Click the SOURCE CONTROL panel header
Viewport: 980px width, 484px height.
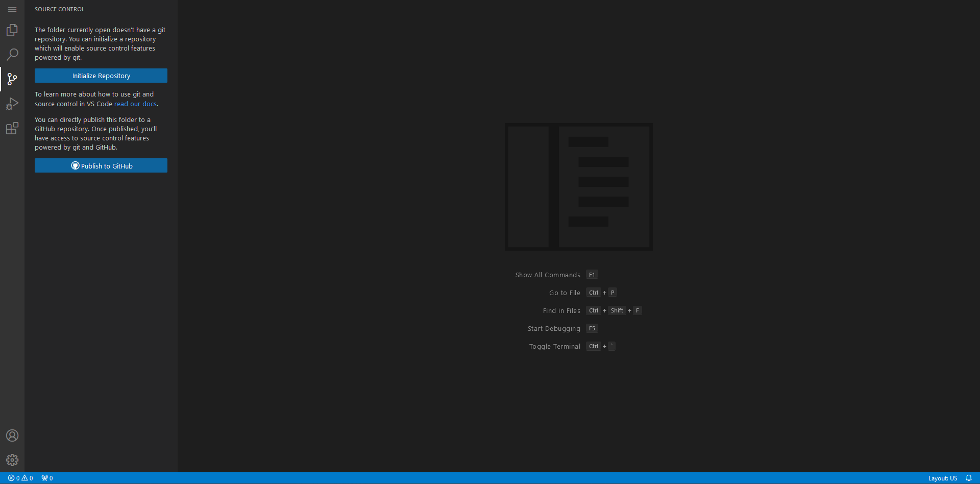59,9
